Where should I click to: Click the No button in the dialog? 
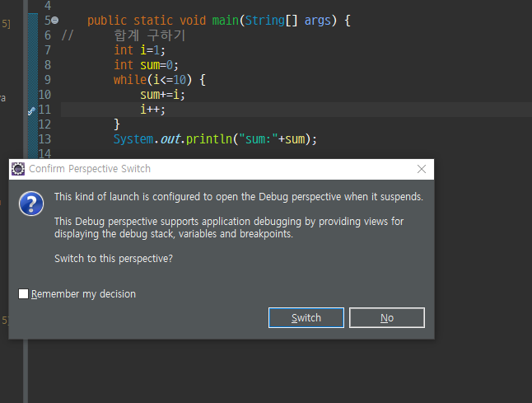[387, 318]
